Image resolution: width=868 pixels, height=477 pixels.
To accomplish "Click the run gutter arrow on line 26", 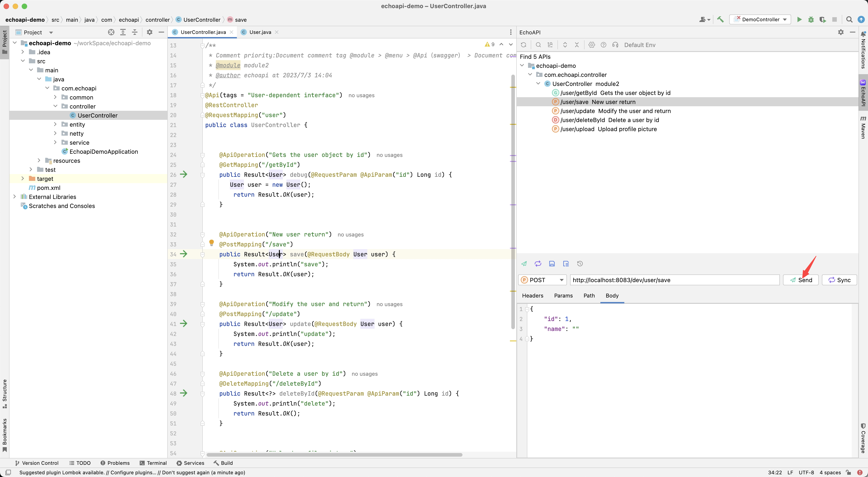I will (x=184, y=174).
